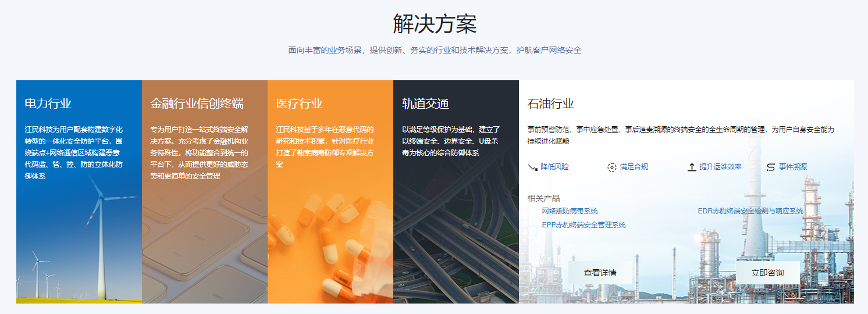
Task: Click the orange capsule pills image
Action: click(x=332, y=244)
